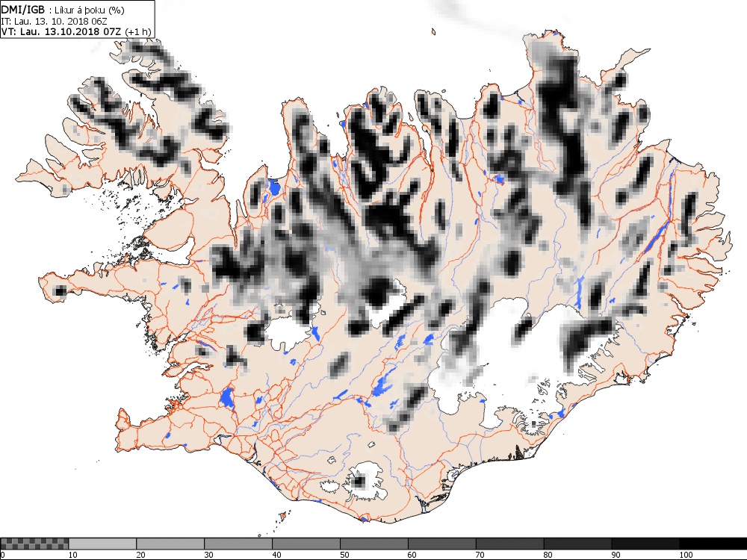Select the 50–60 percent legend swatch
Screen dimensions: 747x560
coord(374,544)
